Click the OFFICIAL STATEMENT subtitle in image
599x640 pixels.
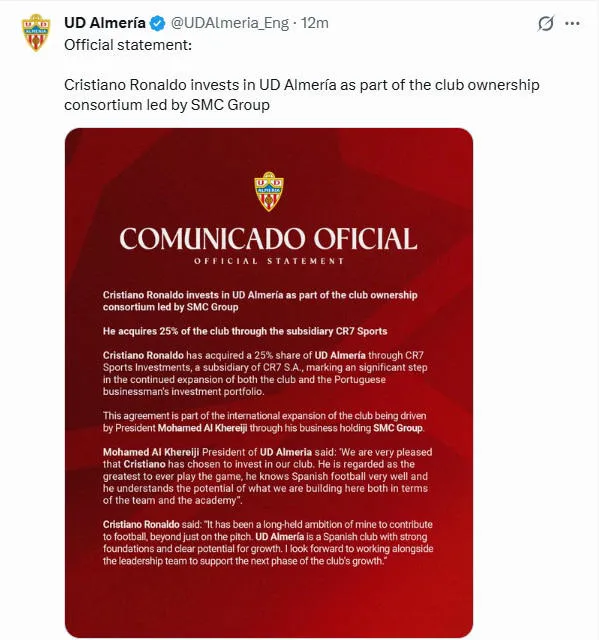pos(269,261)
